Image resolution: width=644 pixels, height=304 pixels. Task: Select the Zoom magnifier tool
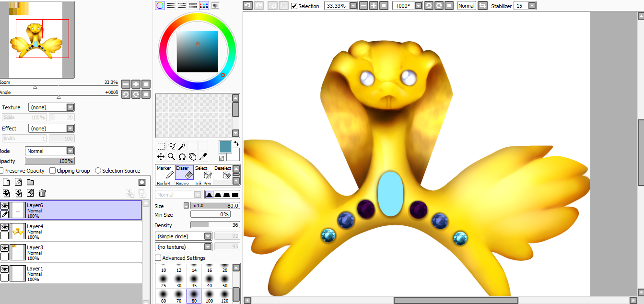(x=171, y=156)
